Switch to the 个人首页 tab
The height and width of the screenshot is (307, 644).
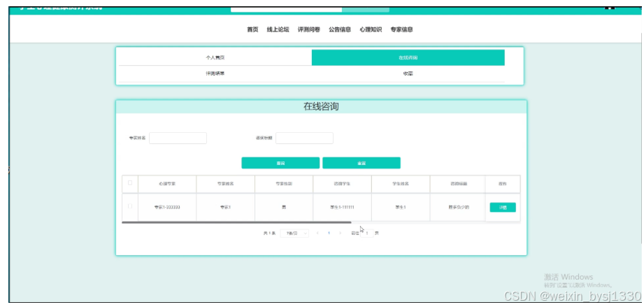[x=215, y=57]
